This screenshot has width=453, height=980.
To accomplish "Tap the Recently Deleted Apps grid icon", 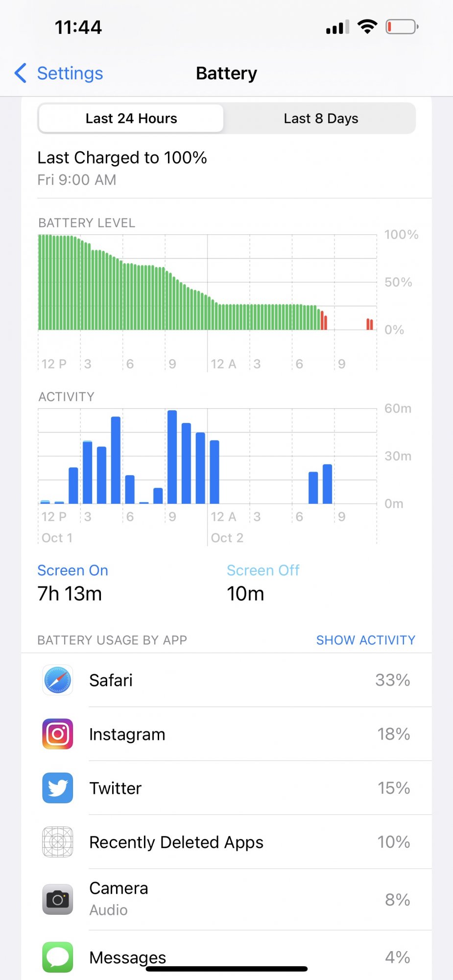I will [x=58, y=842].
